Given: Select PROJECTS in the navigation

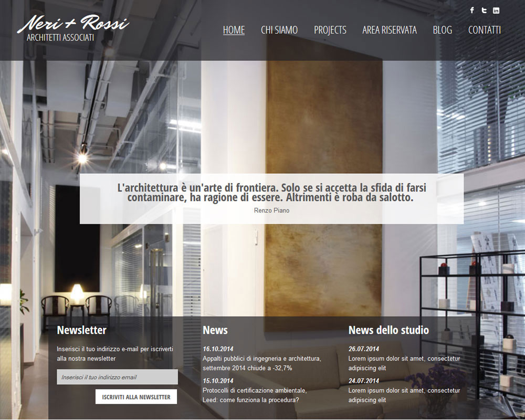Looking at the screenshot, I should (330, 30).
